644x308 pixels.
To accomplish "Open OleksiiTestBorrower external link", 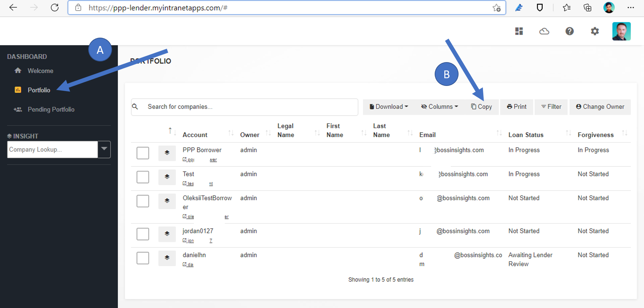I will coord(205,217).
